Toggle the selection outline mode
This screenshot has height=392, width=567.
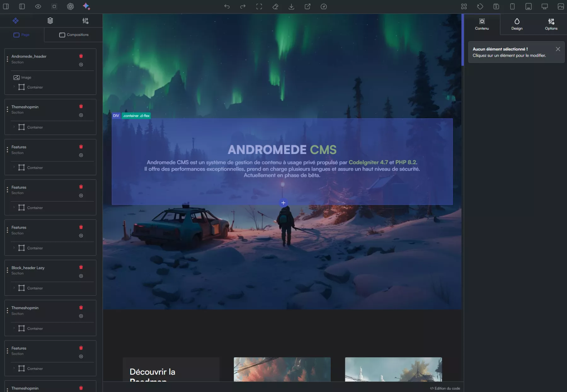54,6
